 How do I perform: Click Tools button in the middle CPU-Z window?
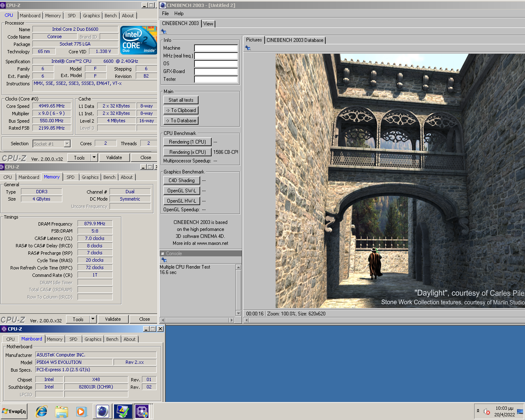tap(78, 319)
